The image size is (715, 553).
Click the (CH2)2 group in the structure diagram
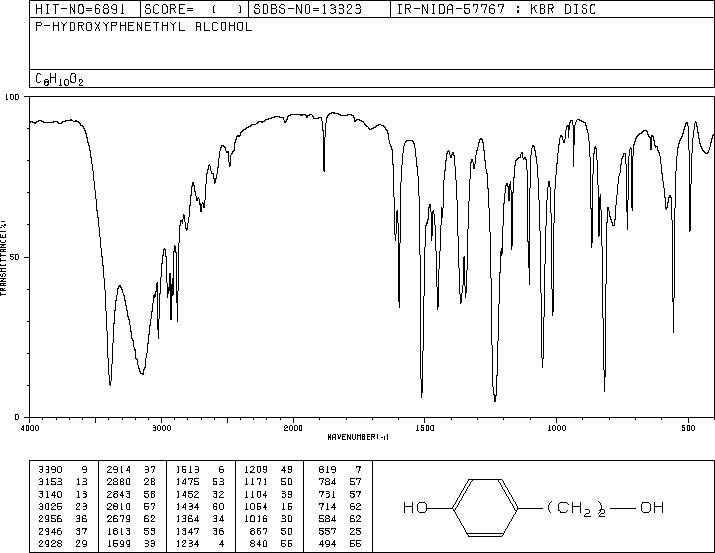576,509
